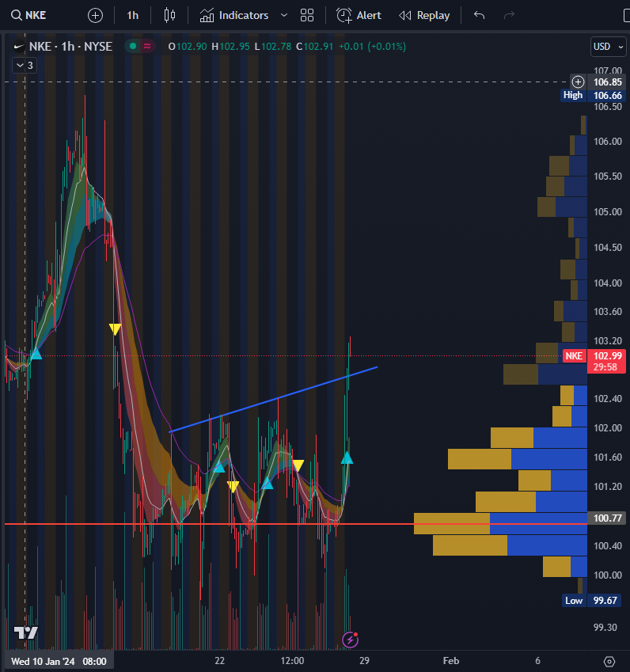Click the 29 date label on time axis
Screen dimensions: 630x672
[x=364, y=661]
